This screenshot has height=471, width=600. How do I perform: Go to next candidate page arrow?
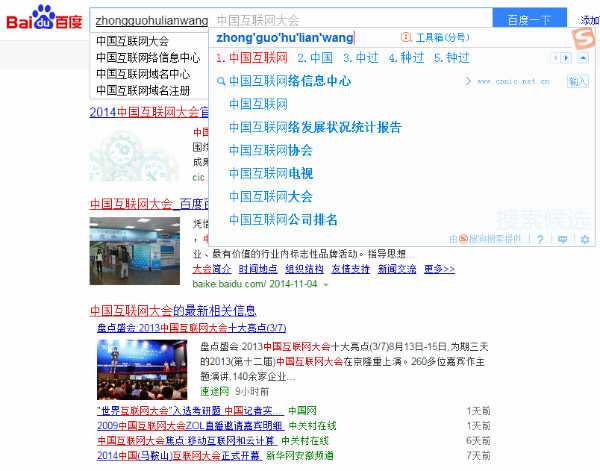tap(566, 58)
